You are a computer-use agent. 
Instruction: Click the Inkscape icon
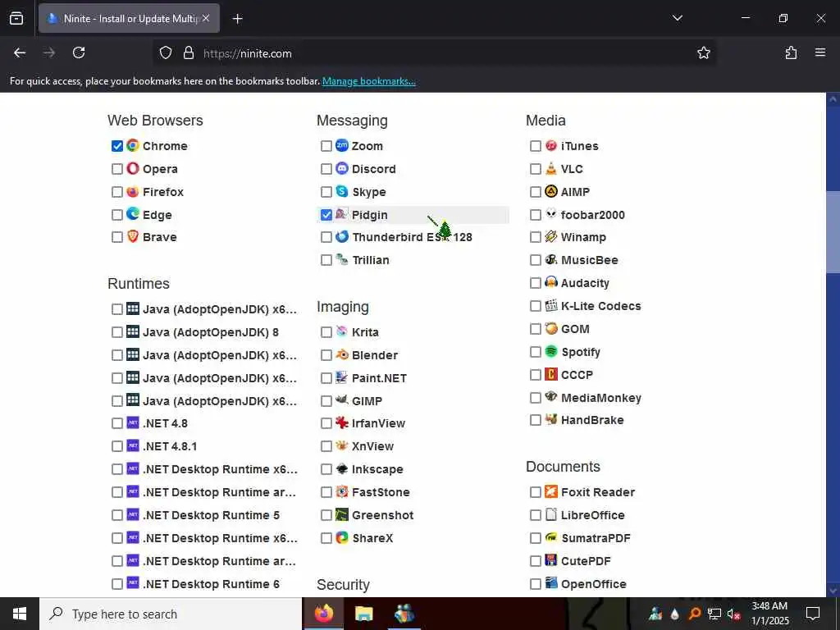click(342, 468)
